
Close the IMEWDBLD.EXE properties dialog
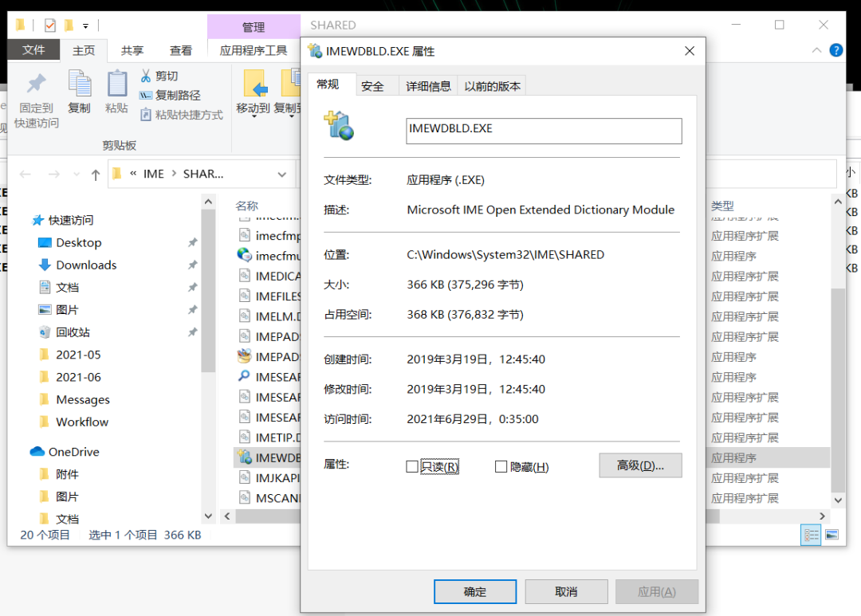click(x=690, y=51)
